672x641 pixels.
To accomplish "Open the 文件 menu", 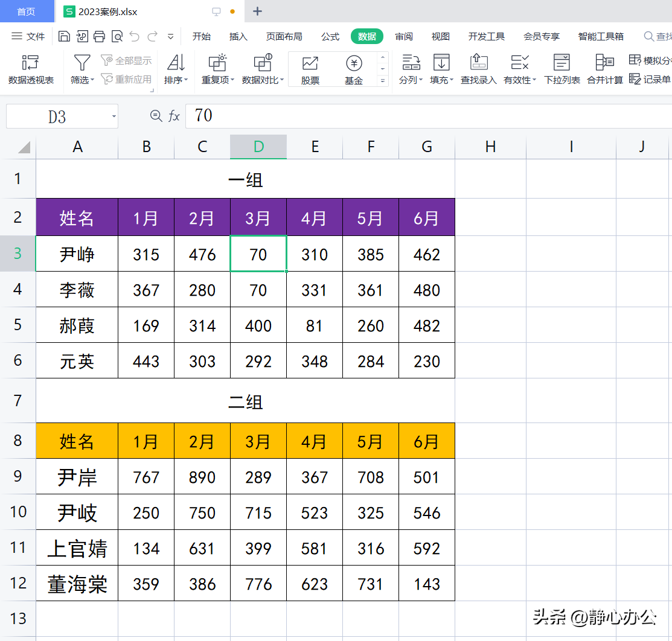I will pyautogui.click(x=28, y=36).
